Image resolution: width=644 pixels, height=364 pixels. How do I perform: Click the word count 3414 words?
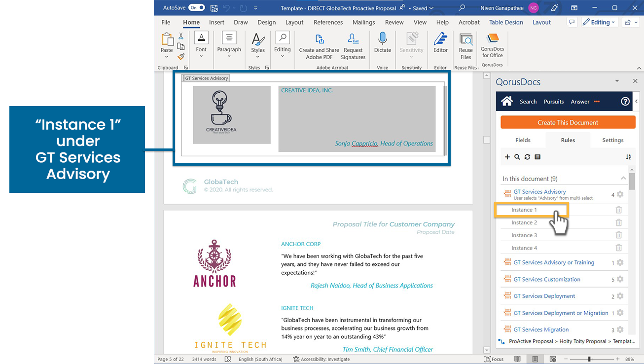click(204, 359)
